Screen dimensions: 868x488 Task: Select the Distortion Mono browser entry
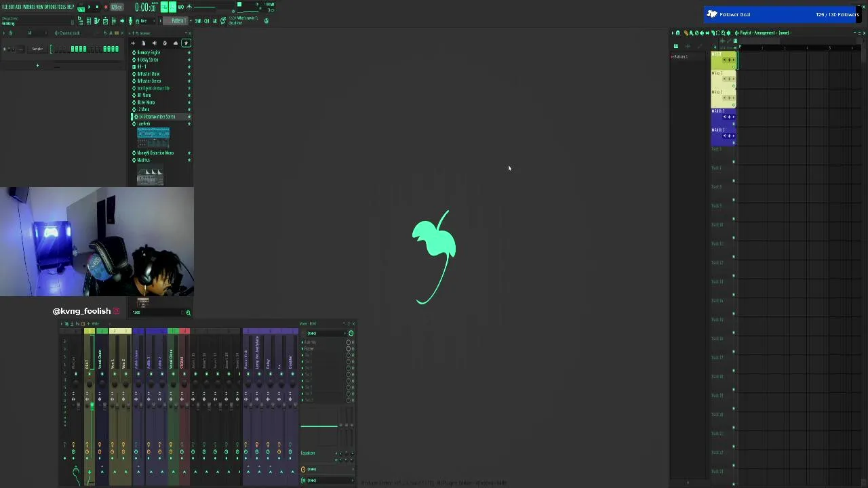click(x=155, y=152)
